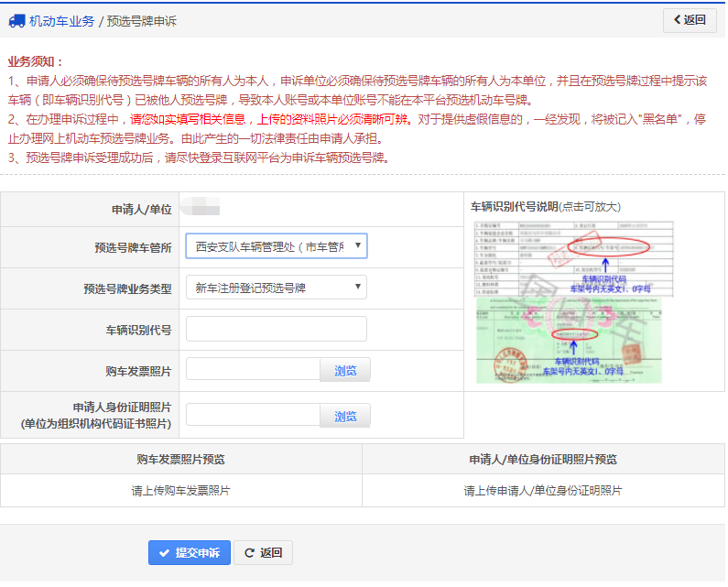Screen dimensions: 728x587
Task: Click the truck icon beside 机动车业务
Action: [17, 21]
